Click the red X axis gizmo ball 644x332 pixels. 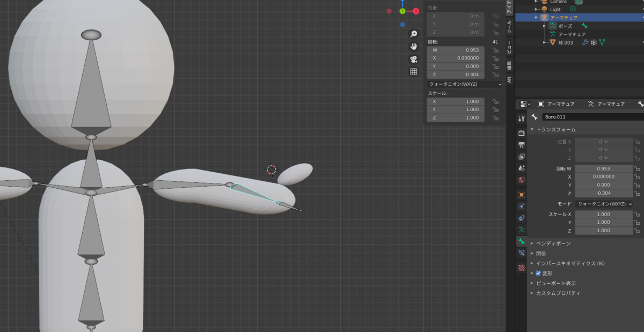point(416,11)
